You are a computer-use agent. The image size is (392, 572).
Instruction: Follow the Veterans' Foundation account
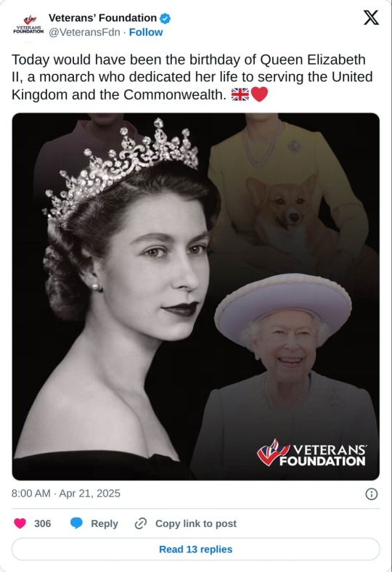[146, 32]
